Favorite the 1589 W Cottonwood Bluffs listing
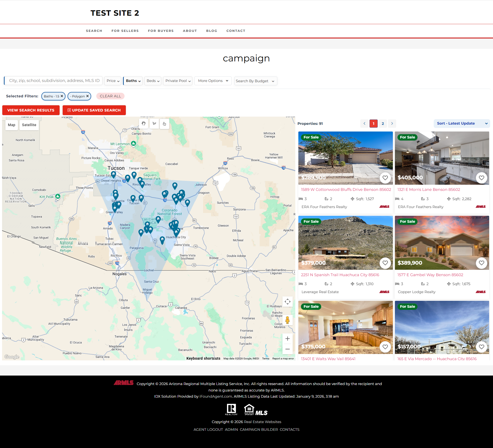Screen dimensions: 493x448 [x=385, y=178]
